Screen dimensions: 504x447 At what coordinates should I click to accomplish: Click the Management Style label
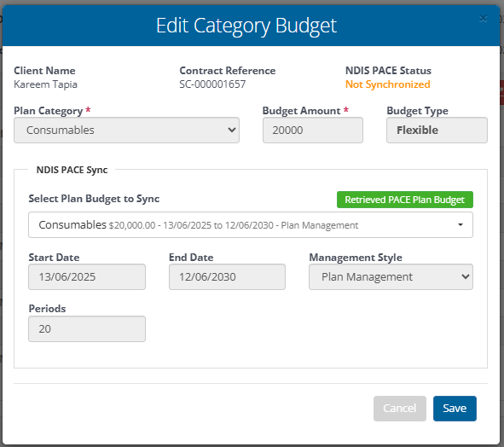356,258
